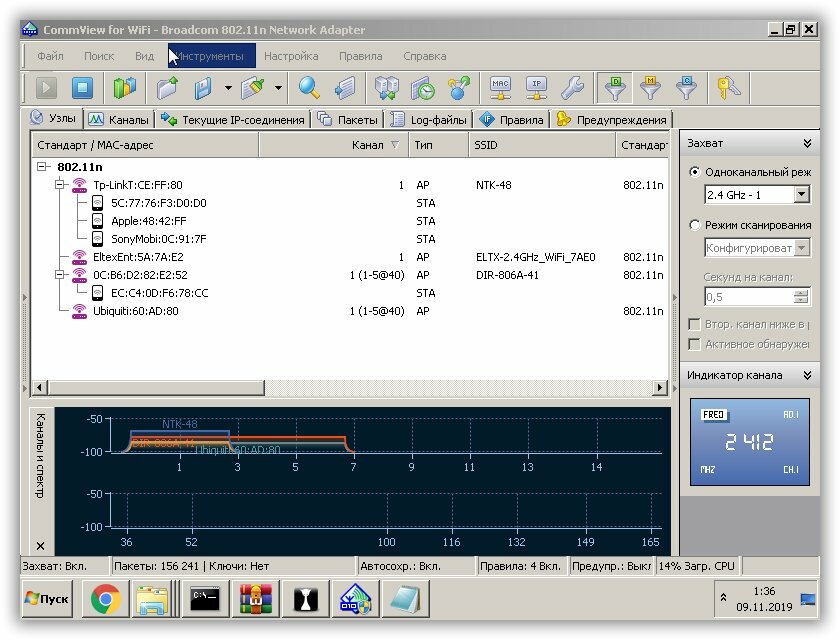Collapse the Tp-LinkT:CE:FF:80 tree node
This screenshot has width=840, height=640.
[61, 185]
